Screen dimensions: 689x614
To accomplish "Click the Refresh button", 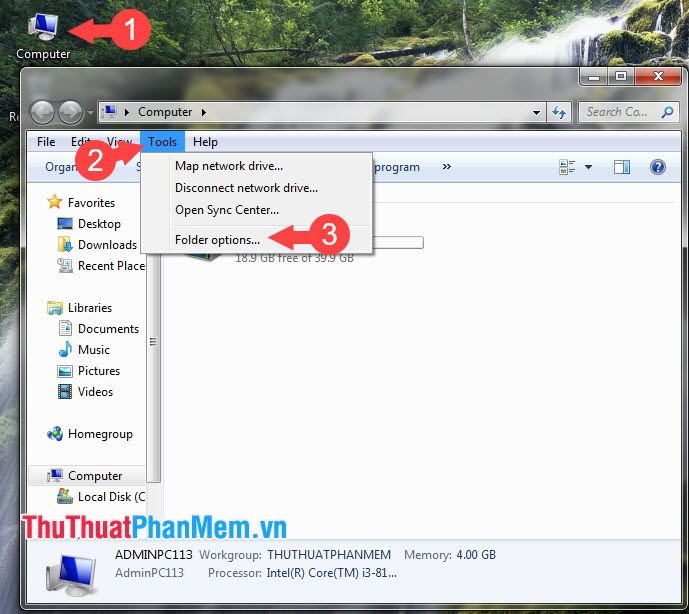I will coord(559,113).
